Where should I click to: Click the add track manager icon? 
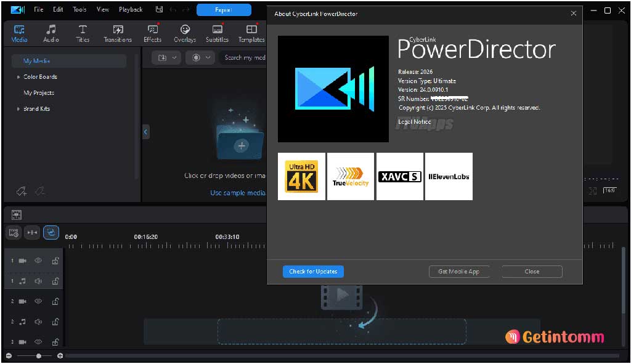pyautogui.click(x=14, y=233)
